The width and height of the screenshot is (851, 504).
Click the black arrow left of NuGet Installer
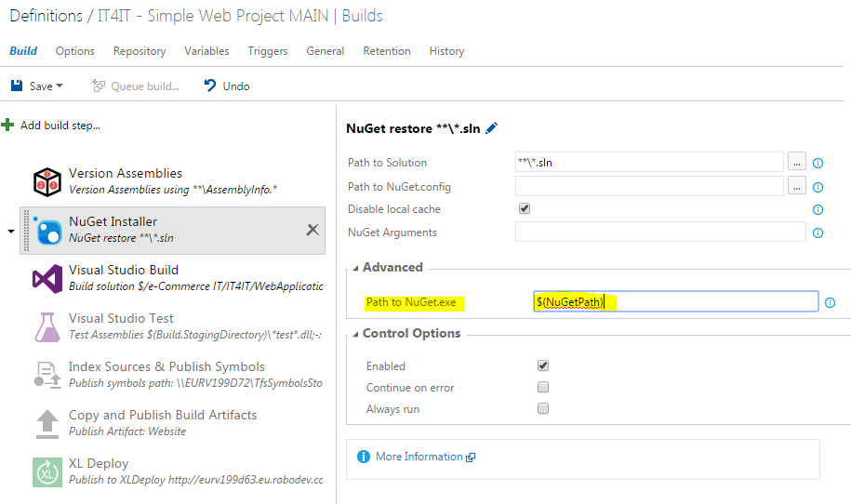11,232
